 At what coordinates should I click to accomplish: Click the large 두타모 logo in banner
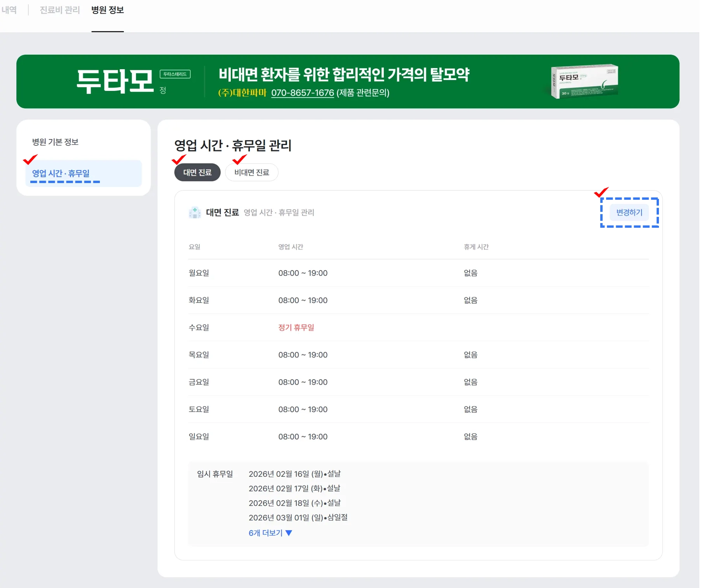(115, 82)
